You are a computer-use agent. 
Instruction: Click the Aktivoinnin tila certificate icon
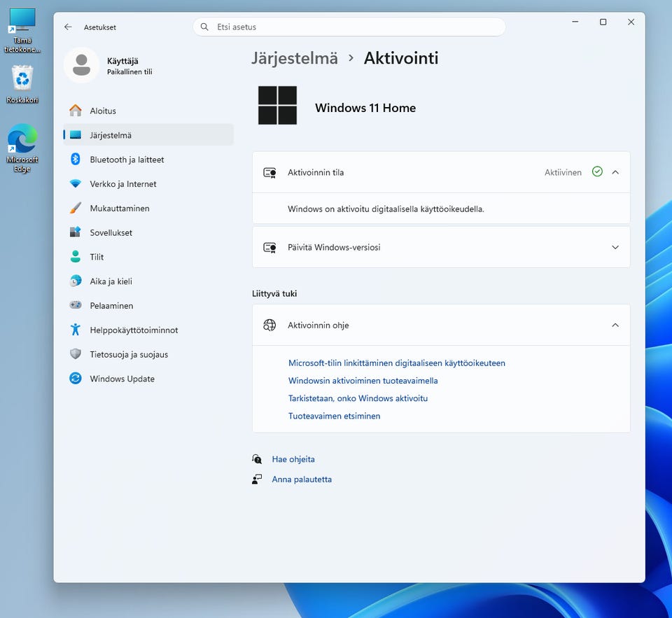coord(269,173)
